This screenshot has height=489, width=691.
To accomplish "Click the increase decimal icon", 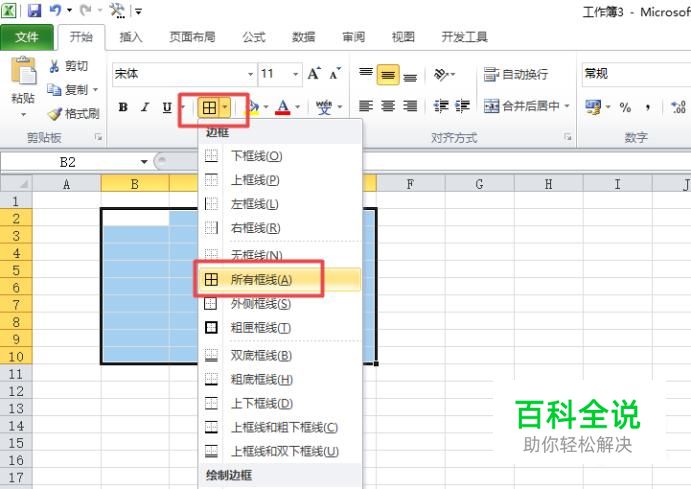I will coord(679,107).
